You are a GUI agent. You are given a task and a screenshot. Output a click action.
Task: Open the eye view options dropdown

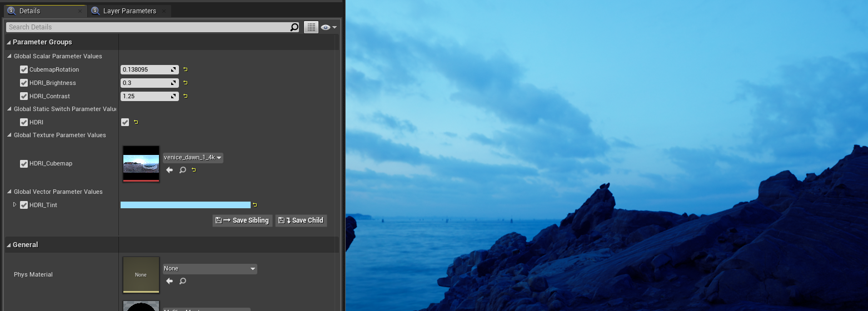[x=329, y=27]
